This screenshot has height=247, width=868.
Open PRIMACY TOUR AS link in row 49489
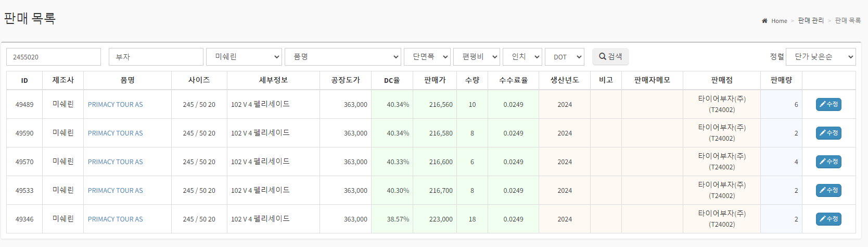click(115, 105)
